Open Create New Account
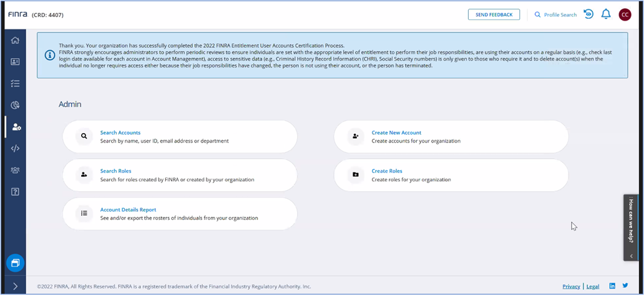The width and height of the screenshot is (644, 295). (396, 132)
